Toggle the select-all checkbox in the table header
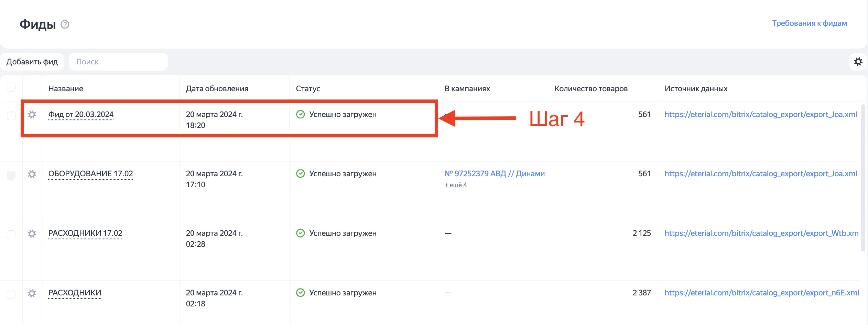 click(x=11, y=87)
